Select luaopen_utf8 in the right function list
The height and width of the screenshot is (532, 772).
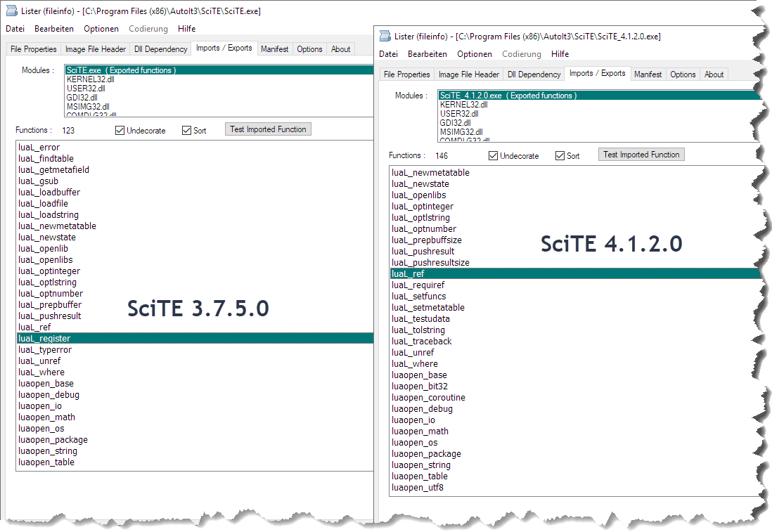pos(418,488)
